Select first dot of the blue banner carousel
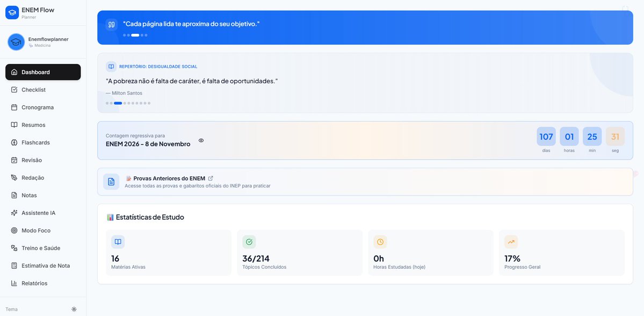Screen dimensions: 644x316 [x=125, y=35]
